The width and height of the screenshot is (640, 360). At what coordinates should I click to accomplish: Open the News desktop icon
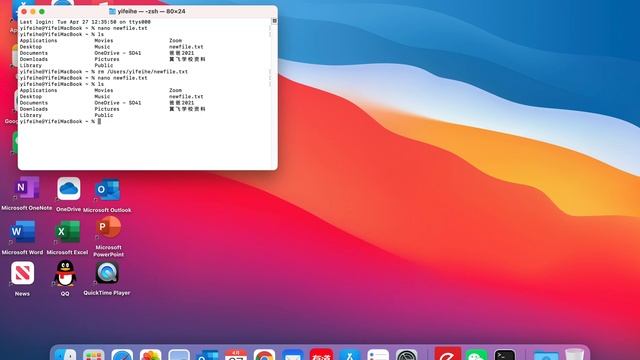click(x=22, y=273)
